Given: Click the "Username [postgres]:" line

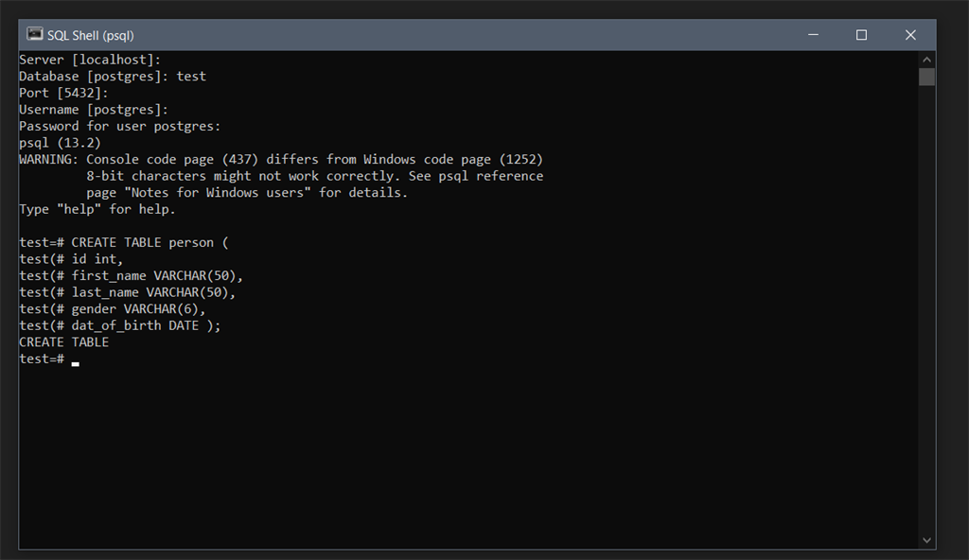Looking at the screenshot, I should tap(93, 110).
